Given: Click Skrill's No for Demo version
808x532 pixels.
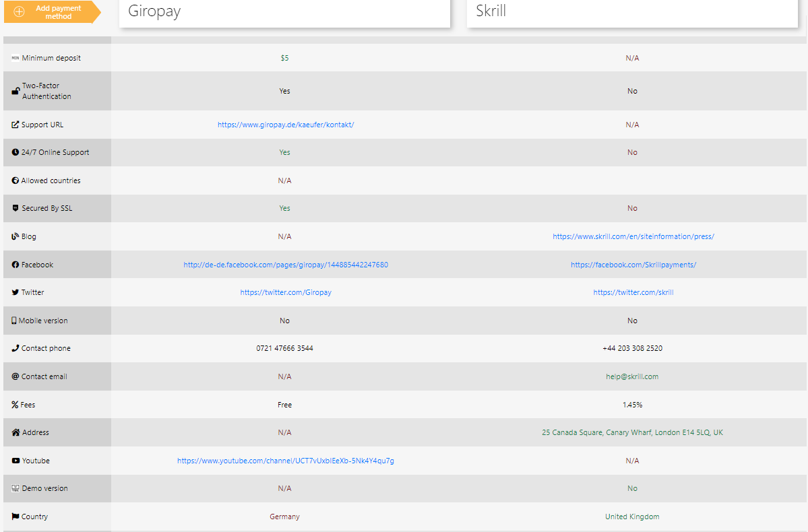Looking at the screenshot, I should [632, 488].
